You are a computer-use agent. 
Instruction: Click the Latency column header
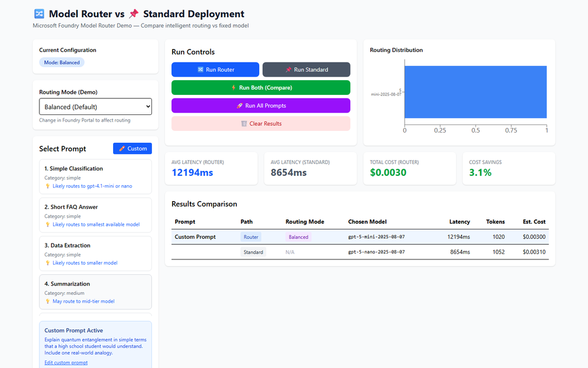[x=460, y=222]
